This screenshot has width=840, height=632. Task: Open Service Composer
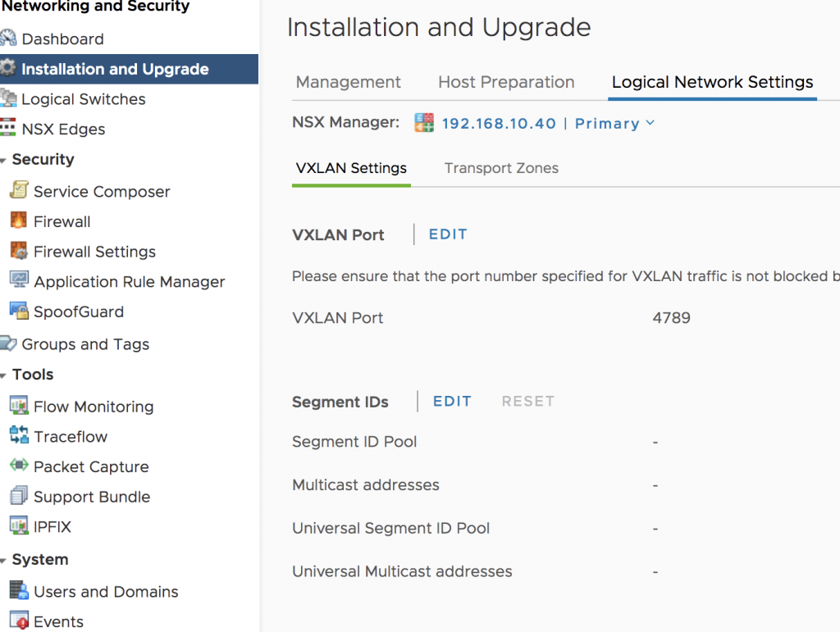coord(102,192)
